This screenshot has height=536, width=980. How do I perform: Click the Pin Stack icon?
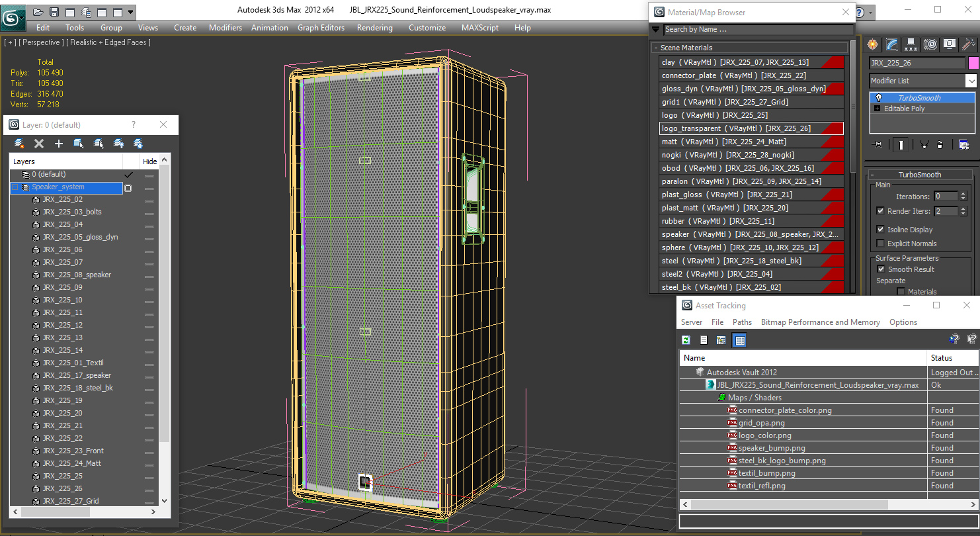click(x=878, y=144)
